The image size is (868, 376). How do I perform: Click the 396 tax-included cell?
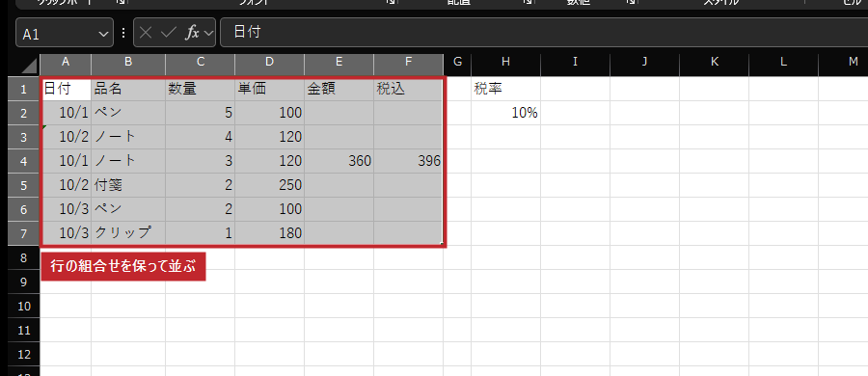click(x=409, y=161)
